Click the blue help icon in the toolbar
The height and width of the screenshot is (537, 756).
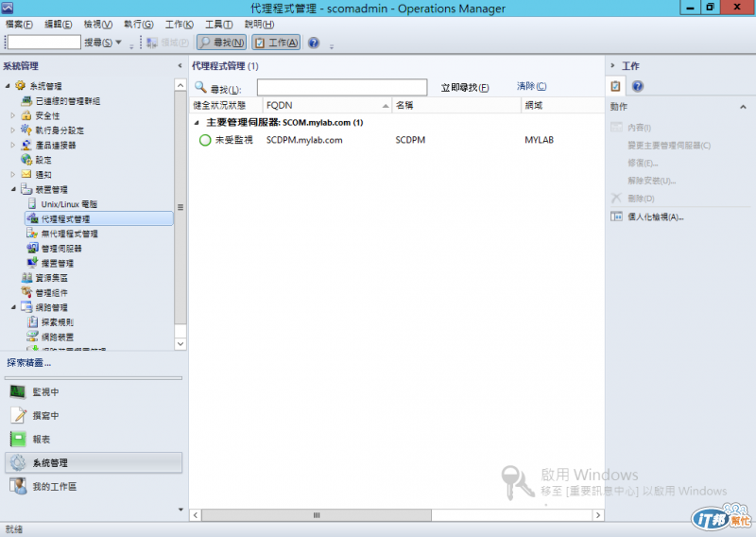pos(314,43)
